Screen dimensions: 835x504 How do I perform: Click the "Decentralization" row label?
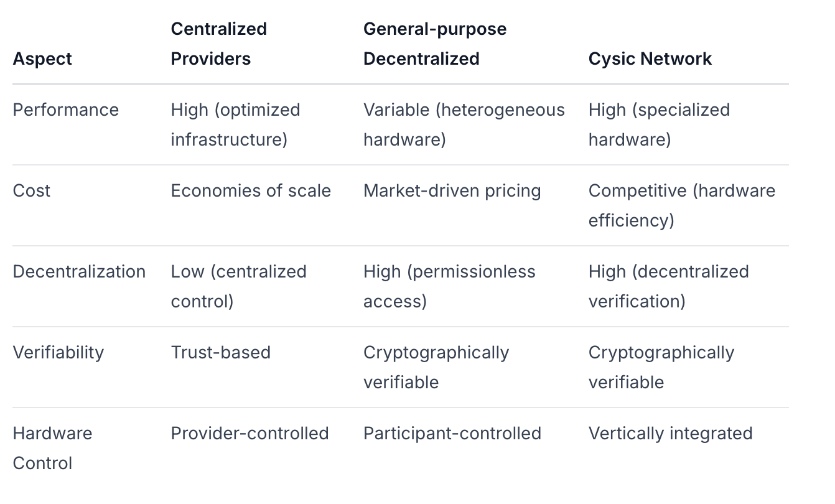(x=79, y=272)
